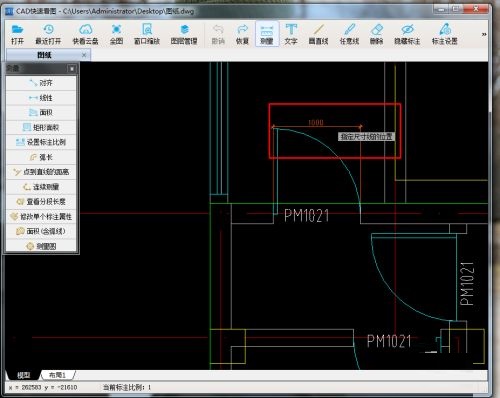Select the 删除 eraser tool
500x398 pixels.
(x=377, y=34)
